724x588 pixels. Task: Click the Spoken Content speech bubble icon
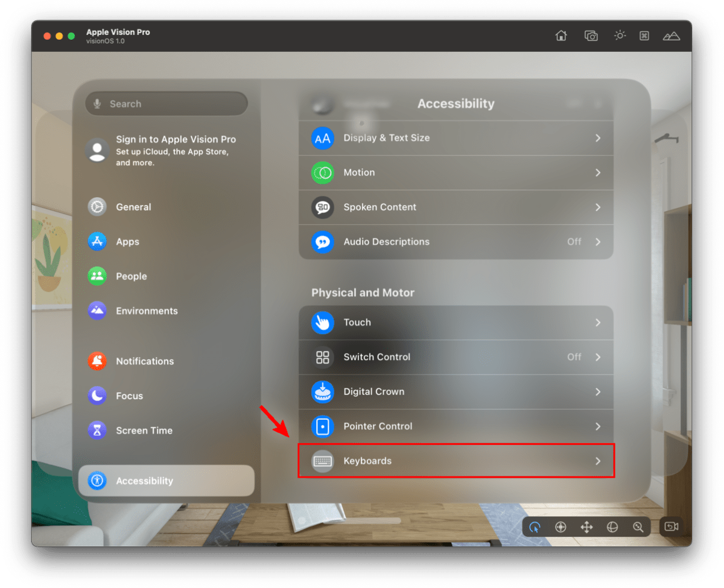[323, 207]
